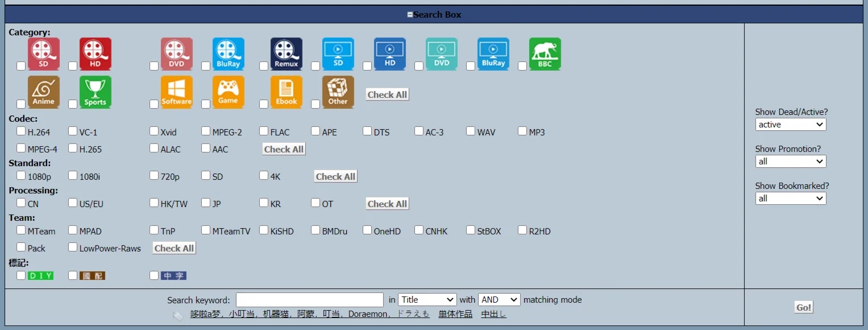This screenshot has width=868, height=330.
Task: Enable the KR processing checkbox
Action: [x=264, y=203]
